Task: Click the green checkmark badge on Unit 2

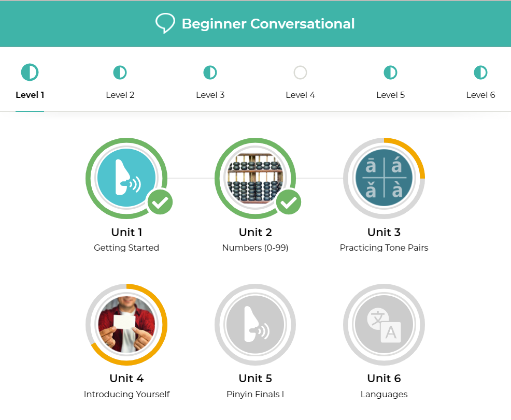Action: point(289,202)
